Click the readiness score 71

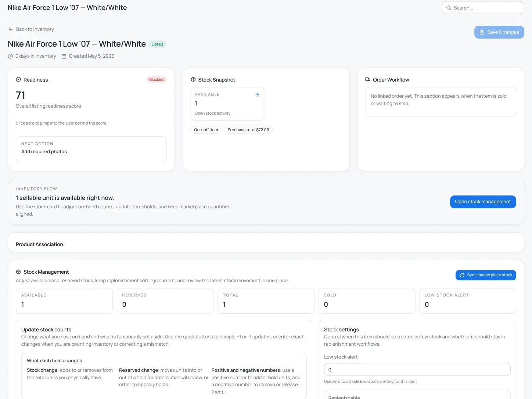coord(21,96)
